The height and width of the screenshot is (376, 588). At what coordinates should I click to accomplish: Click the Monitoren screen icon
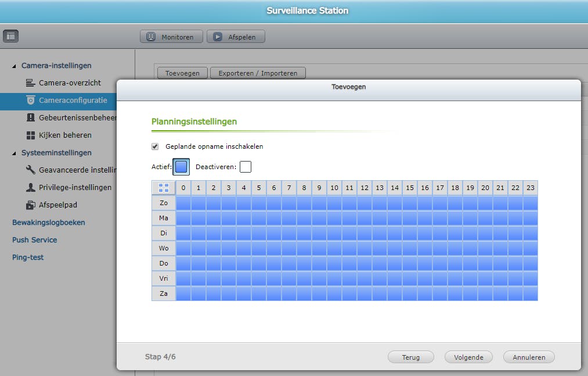[x=151, y=37]
